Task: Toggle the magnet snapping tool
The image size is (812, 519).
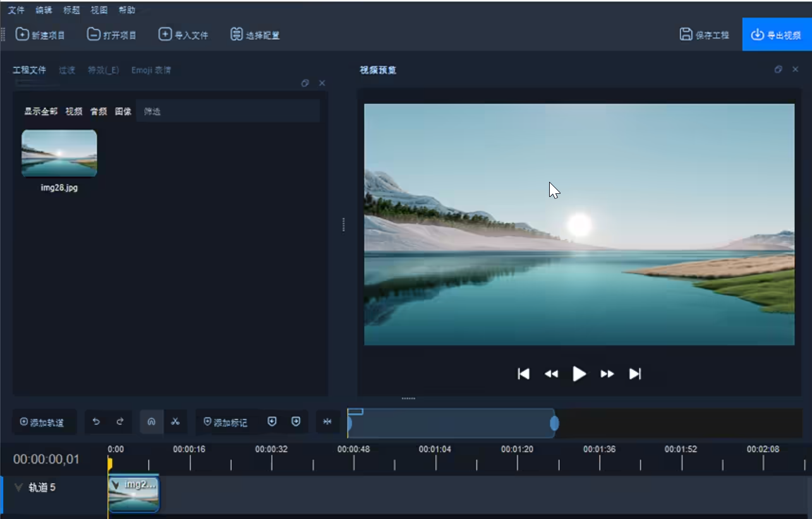Action: click(x=152, y=422)
